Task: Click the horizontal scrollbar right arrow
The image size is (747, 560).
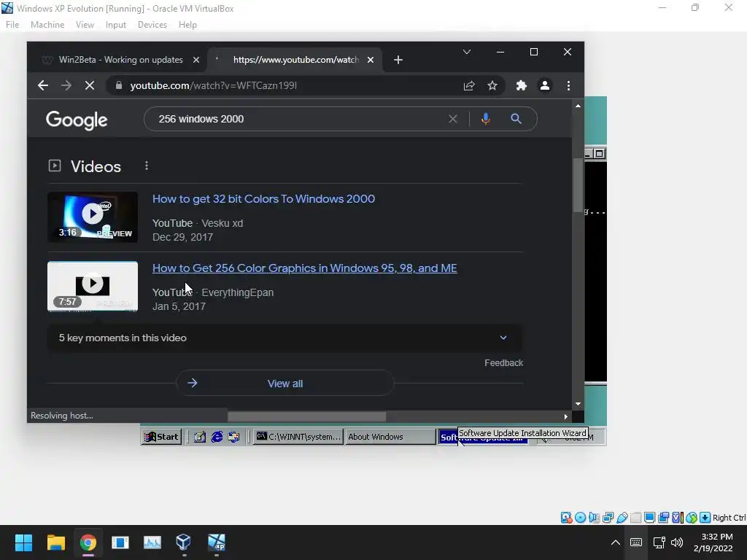Action: tap(565, 416)
